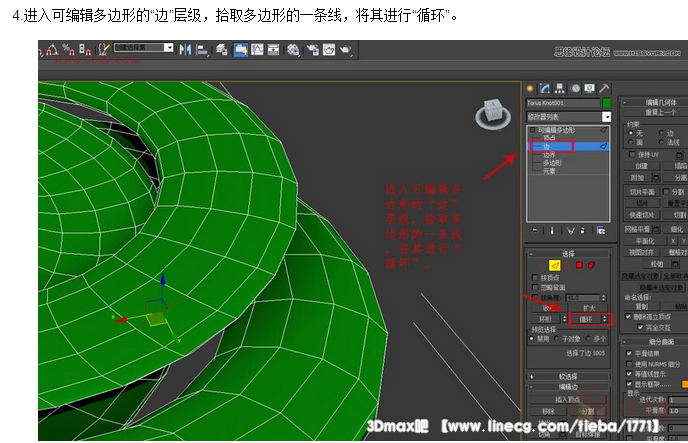The height and width of the screenshot is (443, 688).
Task: Select the Element cube selection icon
Action: point(591,265)
